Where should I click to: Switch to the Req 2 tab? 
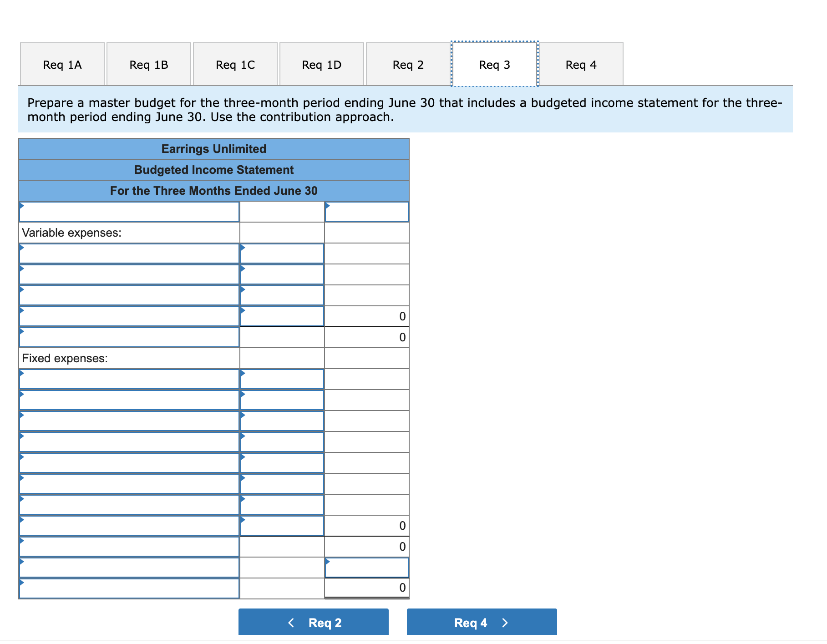408,64
